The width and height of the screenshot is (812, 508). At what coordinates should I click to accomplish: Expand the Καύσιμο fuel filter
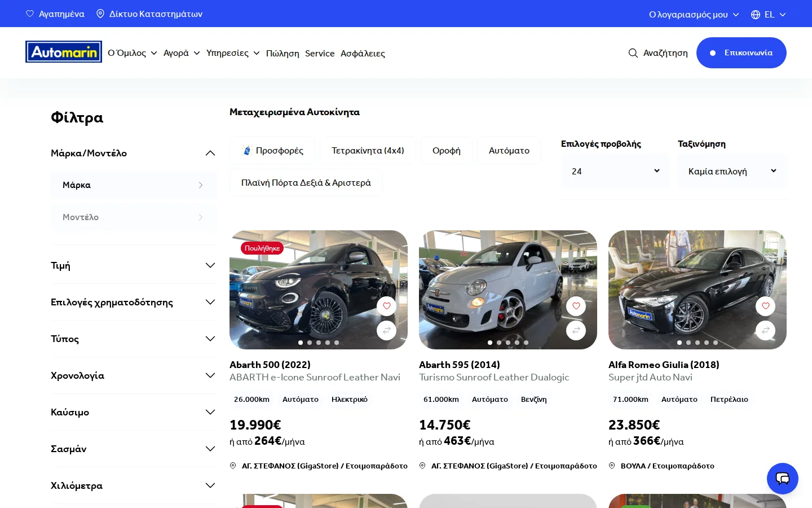(x=134, y=412)
